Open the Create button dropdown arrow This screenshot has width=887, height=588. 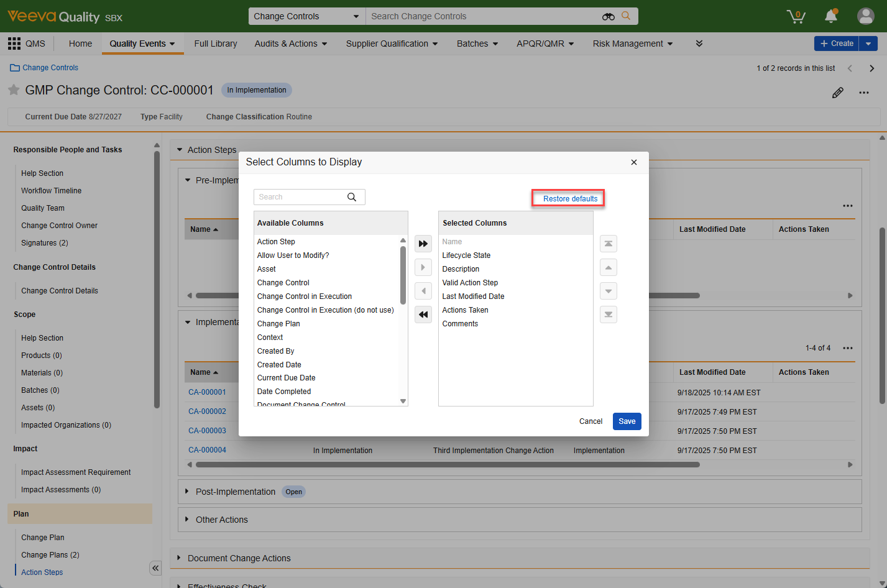[x=868, y=44]
